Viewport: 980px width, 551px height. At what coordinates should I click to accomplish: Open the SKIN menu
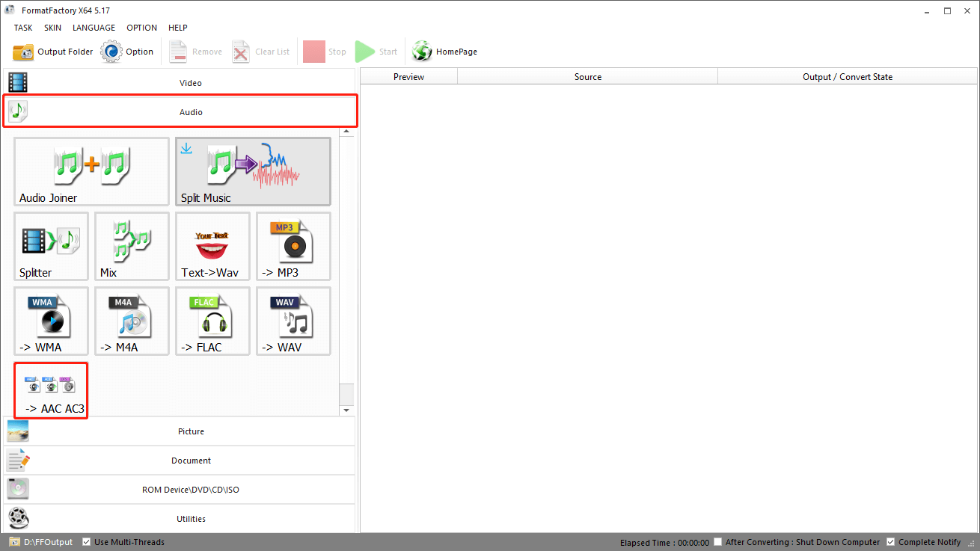pos(52,28)
